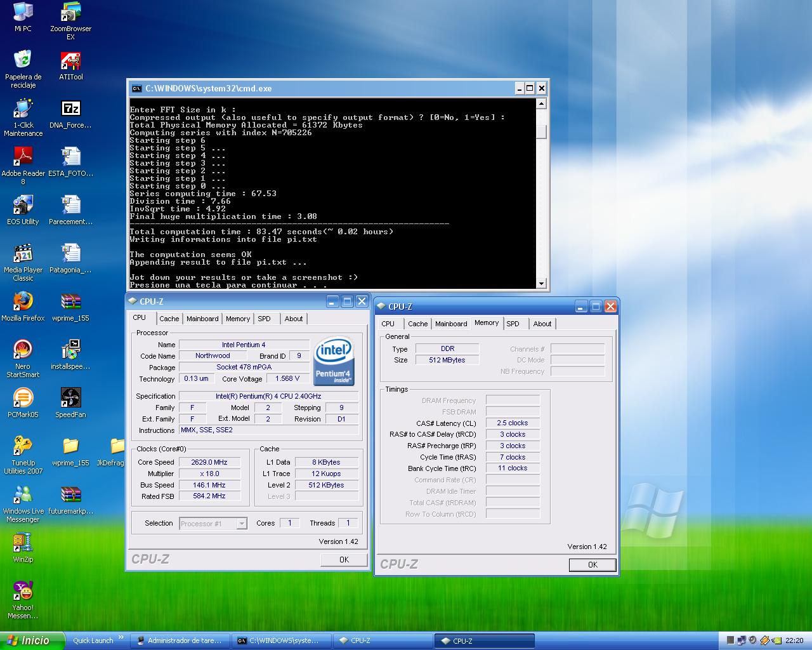The image size is (812, 650).
Task: Click the CAS# Latency value 2.5 clocks
Action: [513, 423]
